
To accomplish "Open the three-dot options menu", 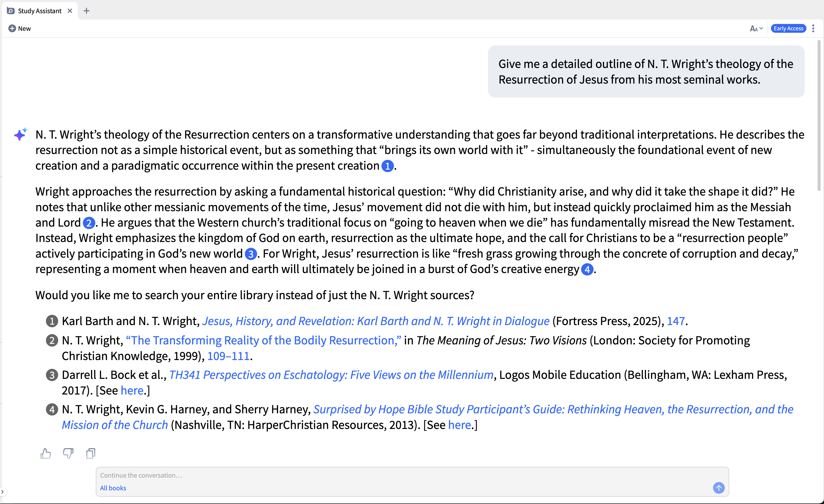I will tap(813, 28).
